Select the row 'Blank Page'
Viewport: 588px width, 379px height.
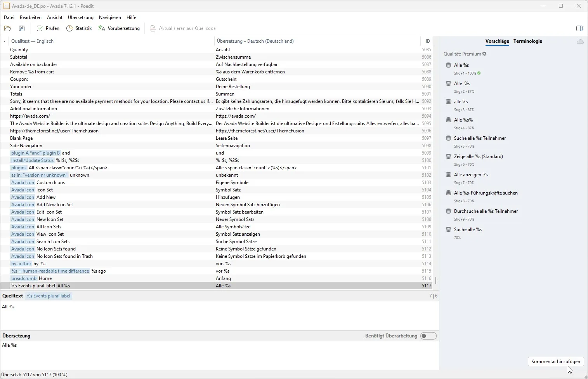pyautogui.click(x=217, y=138)
